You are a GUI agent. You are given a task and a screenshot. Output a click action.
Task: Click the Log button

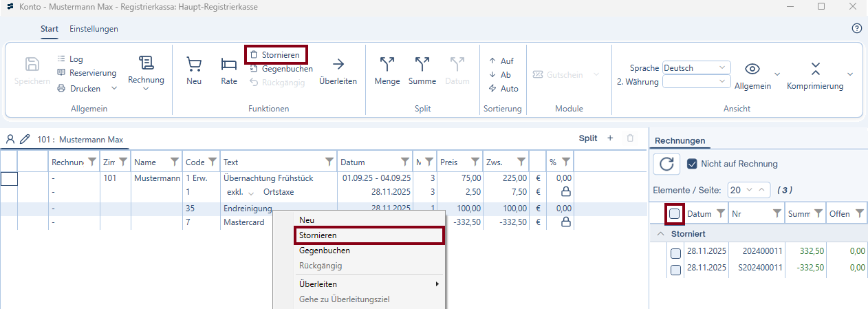click(x=76, y=59)
